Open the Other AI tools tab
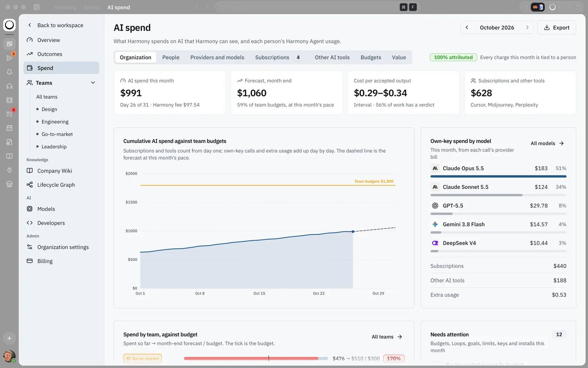This screenshot has width=588, height=368. point(332,57)
